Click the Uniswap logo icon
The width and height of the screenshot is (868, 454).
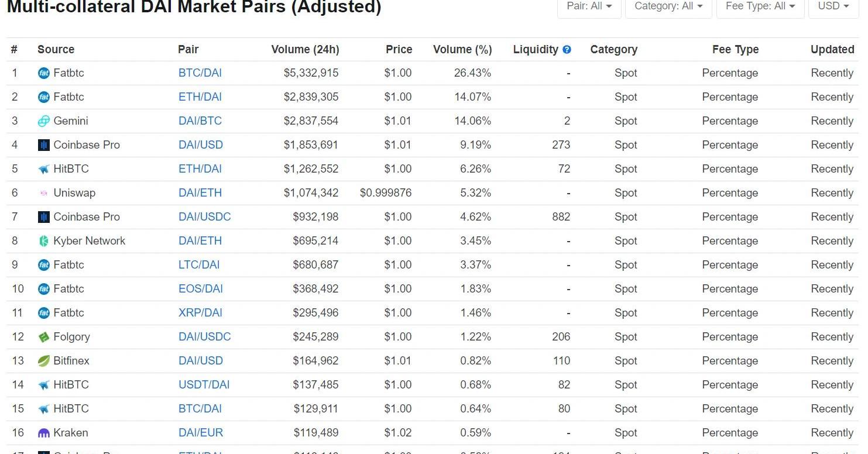(x=44, y=193)
